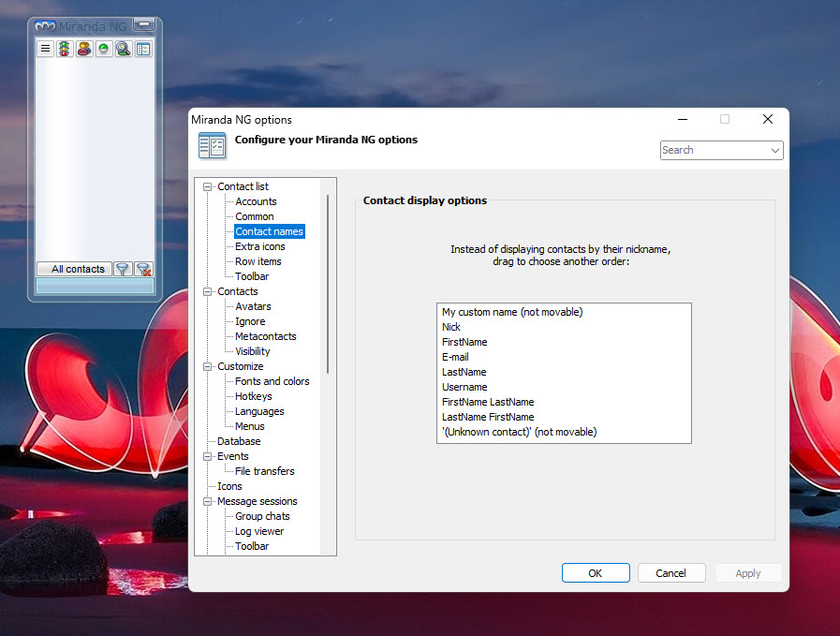Confirm options with the OK button
840x636 pixels.
(596, 573)
